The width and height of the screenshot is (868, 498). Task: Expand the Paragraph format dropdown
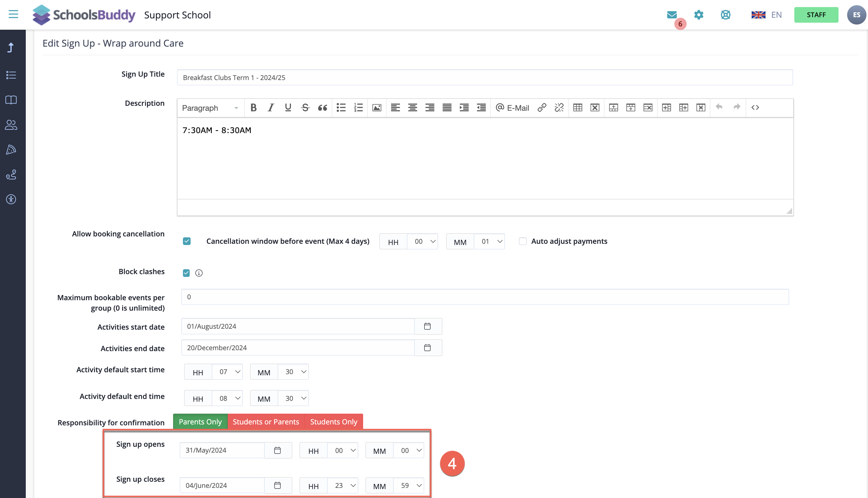pyautogui.click(x=210, y=108)
